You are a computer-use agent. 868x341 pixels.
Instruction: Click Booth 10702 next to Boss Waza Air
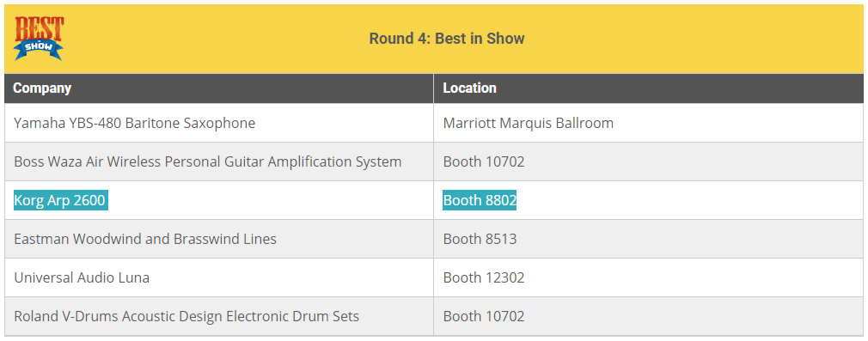pos(483,161)
